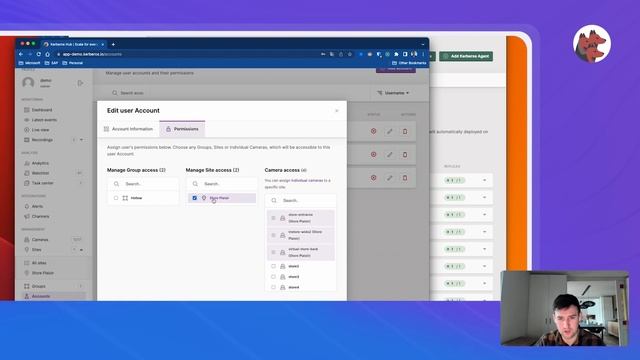Open the browser extensions puzzle icon

396,54
